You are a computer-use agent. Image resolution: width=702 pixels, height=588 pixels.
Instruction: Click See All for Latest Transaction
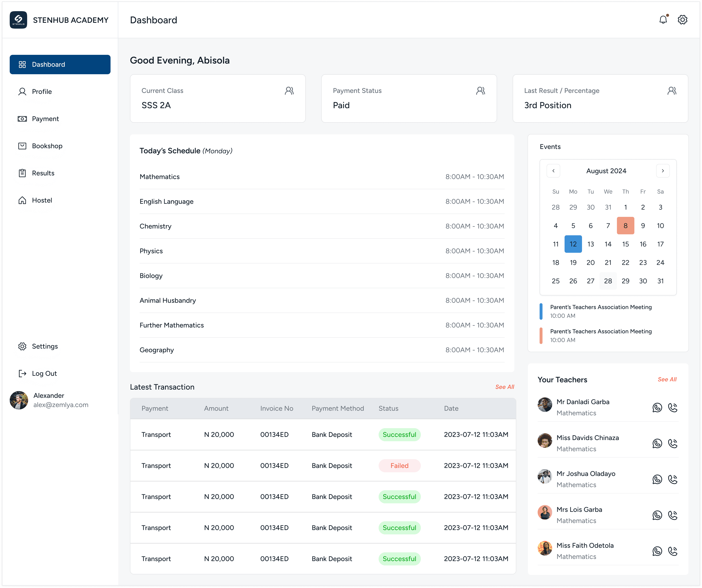tap(504, 387)
